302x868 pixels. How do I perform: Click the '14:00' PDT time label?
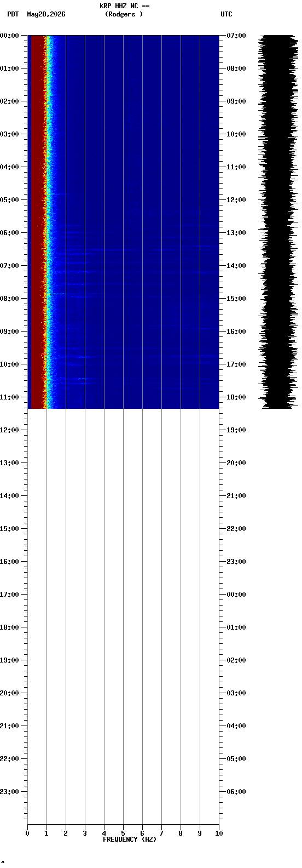(9, 496)
